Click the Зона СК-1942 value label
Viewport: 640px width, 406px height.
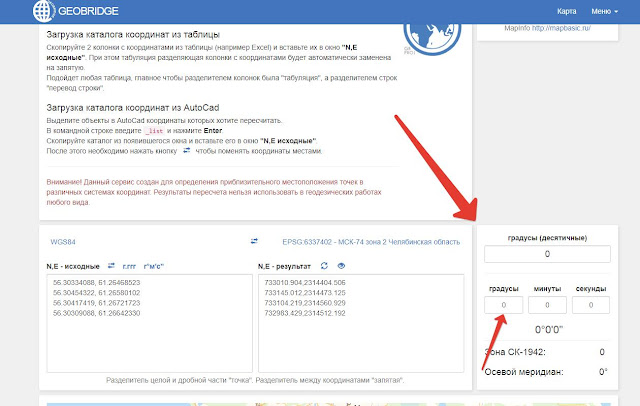[x=515, y=352]
